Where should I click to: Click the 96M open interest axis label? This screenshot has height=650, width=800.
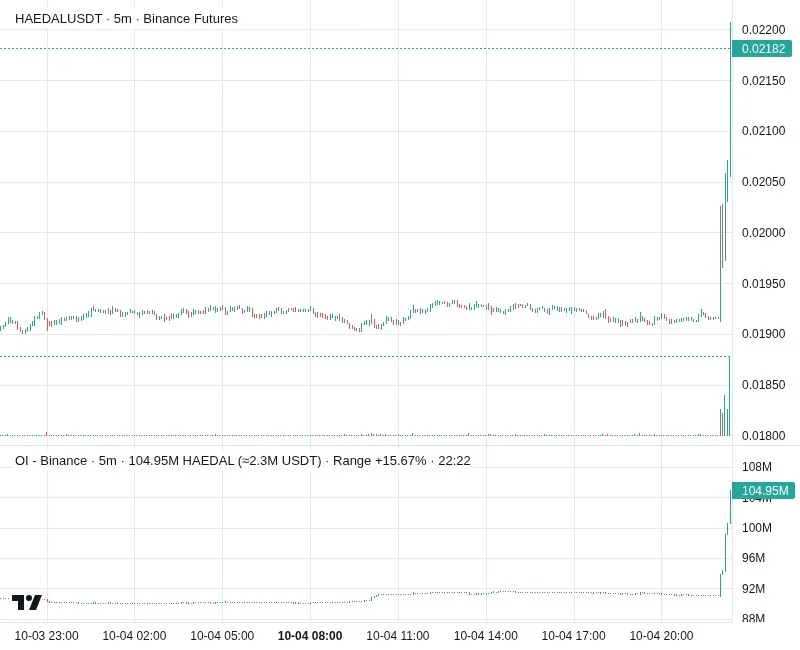coord(754,558)
